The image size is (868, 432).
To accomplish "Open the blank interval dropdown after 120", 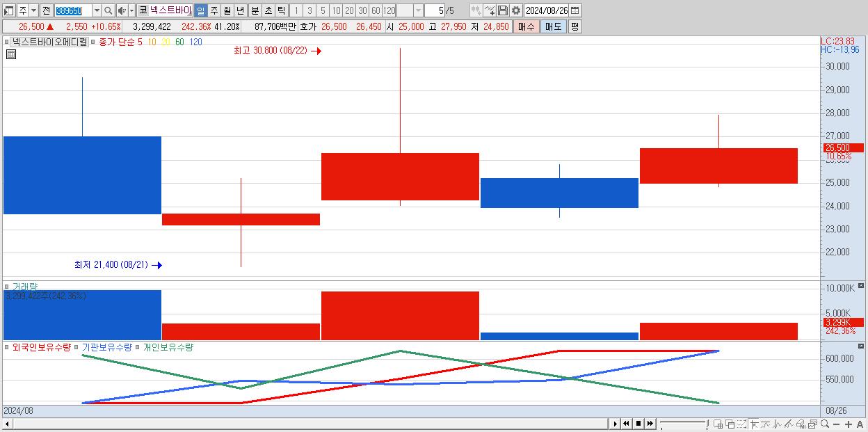I will 418,10.
